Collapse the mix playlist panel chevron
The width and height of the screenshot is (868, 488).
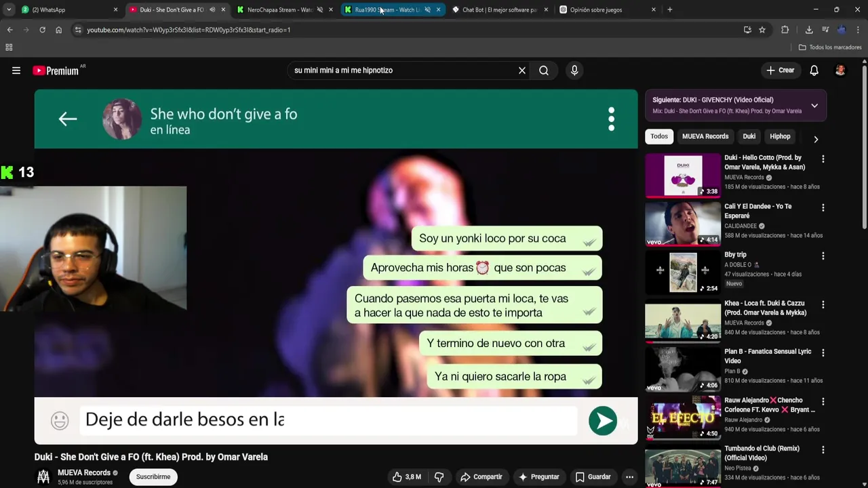814,106
